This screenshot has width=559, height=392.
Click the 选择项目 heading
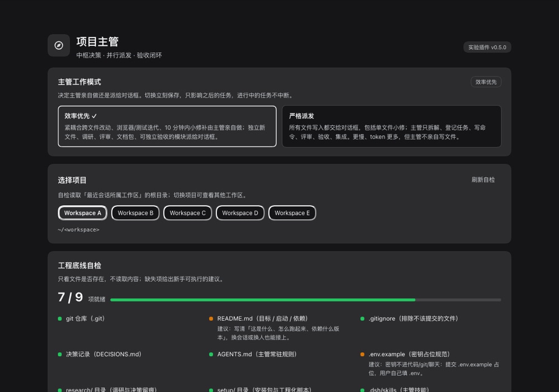click(x=72, y=180)
